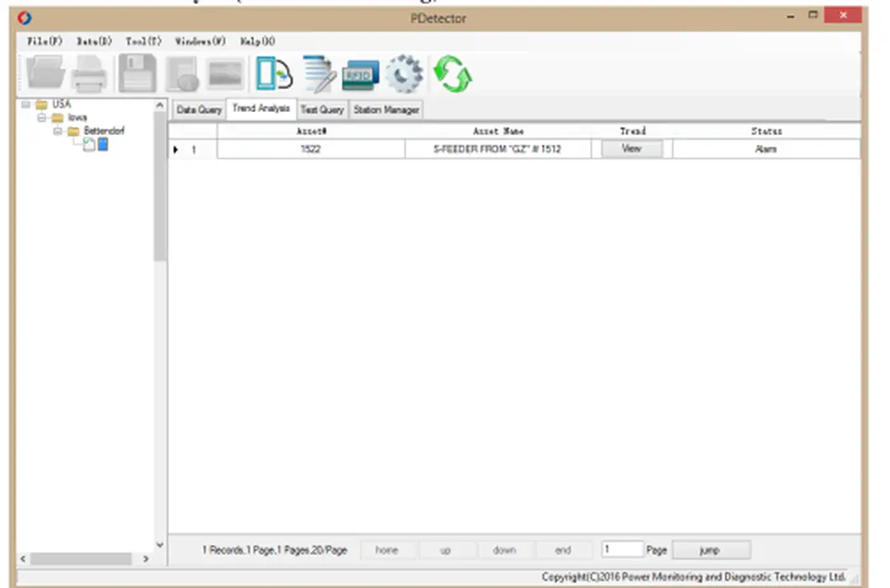
Task: Open settings via the gear icon
Action: (404, 74)
